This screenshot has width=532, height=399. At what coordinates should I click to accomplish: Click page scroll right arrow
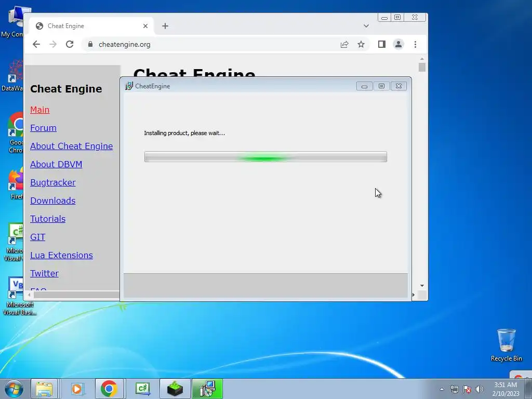[x=414, y=295]
